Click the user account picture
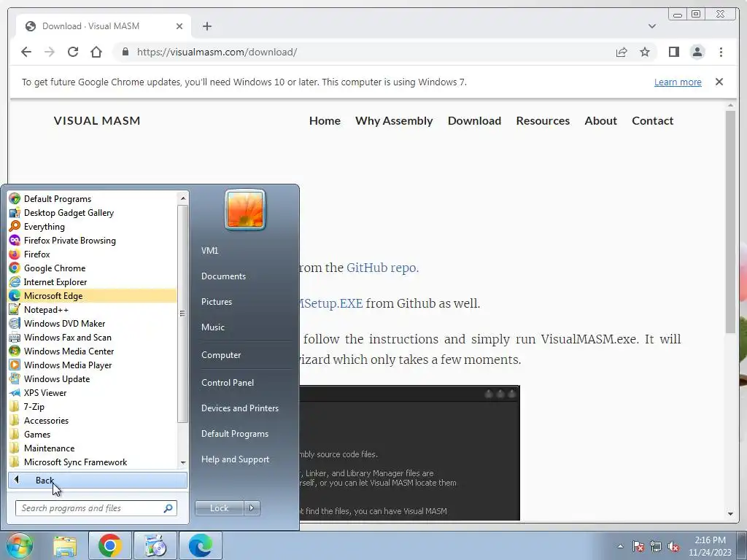The width and height of the screenshot is (747, 560). [245, 210]
